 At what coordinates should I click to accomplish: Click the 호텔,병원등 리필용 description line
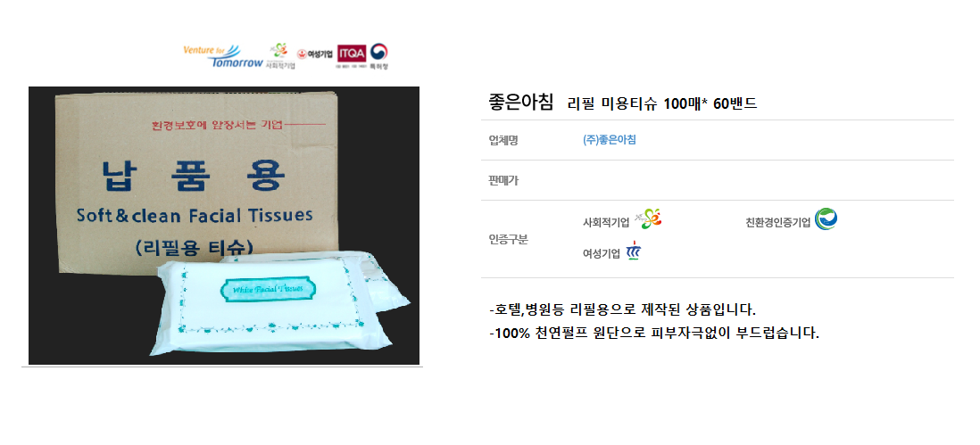(622, 309)
